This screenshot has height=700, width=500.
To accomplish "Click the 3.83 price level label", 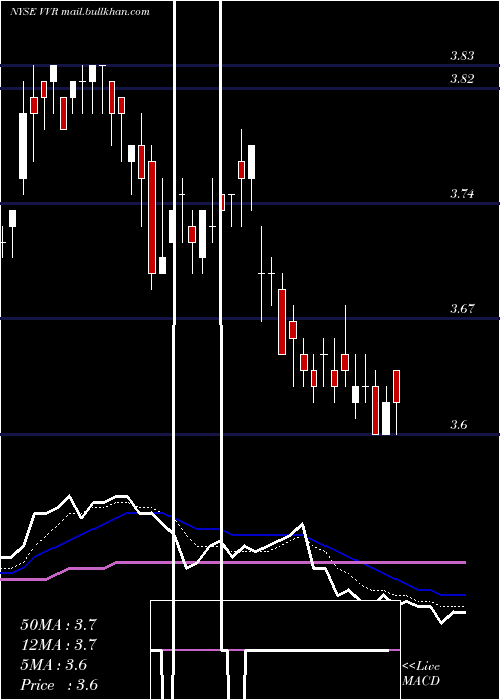I will pyautogui.click(x=462, y=56).
